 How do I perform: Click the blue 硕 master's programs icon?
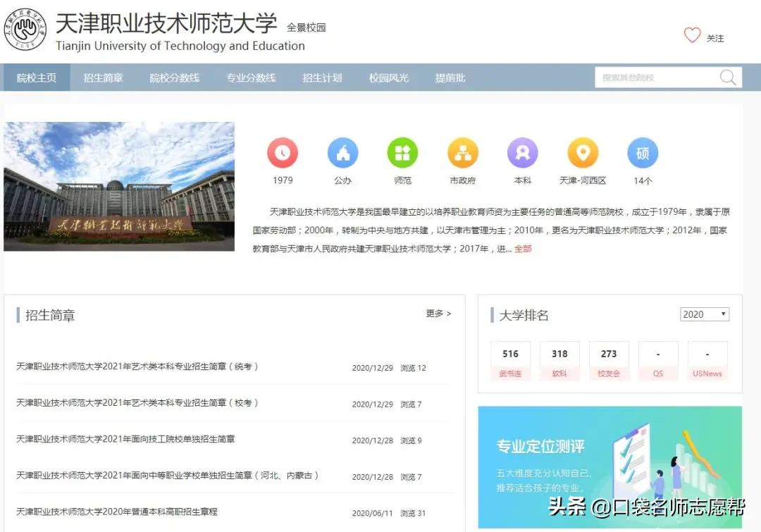(643, 153)
